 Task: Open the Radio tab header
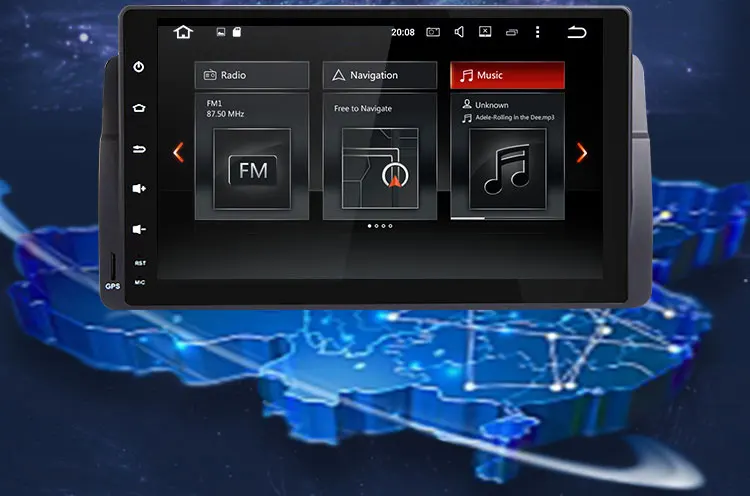pos(252,75)
